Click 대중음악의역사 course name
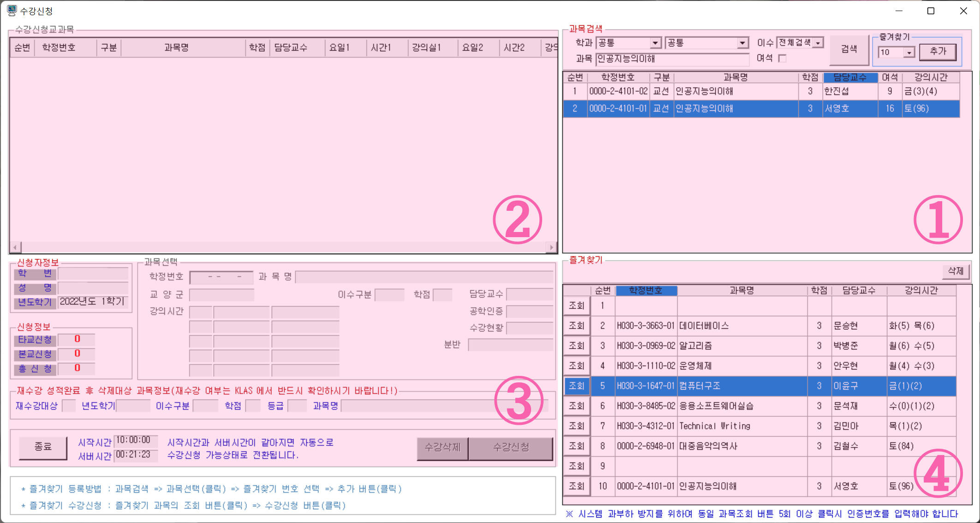Image resolution: width=980 pixels, height=523 pixels. (742, 446)
